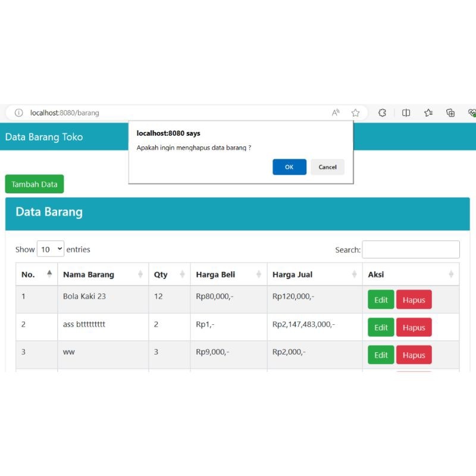Sort table by Harga Jual column
This screenshot has width=476, height=476.
point(314,274)
